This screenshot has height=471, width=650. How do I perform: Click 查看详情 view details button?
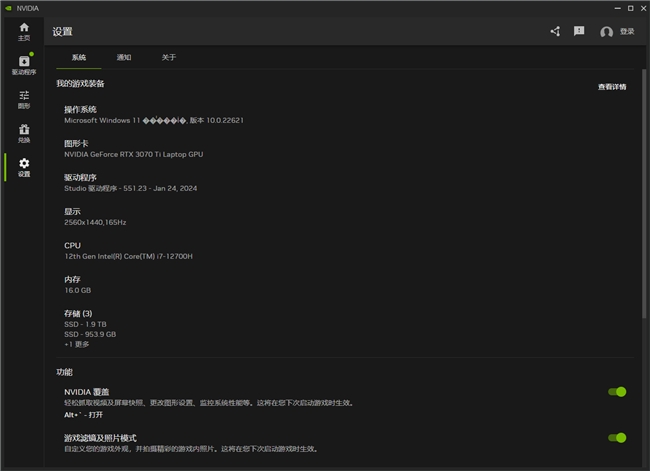coord(612,87)
